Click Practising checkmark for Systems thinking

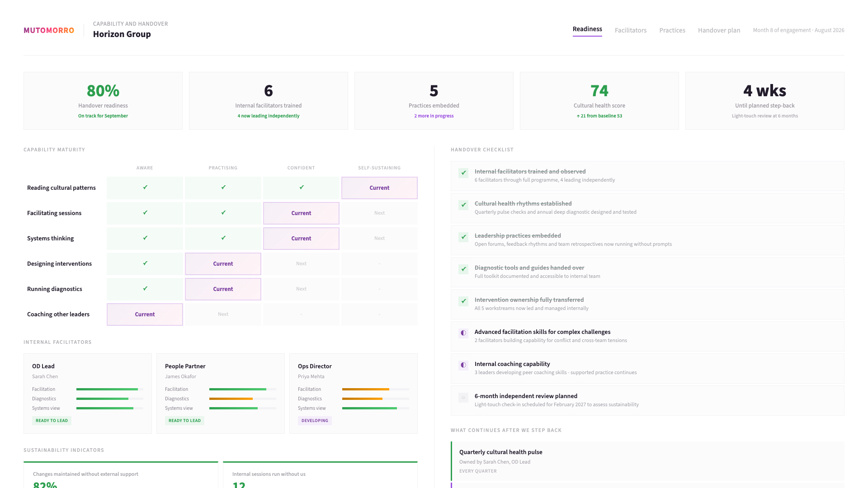[223, 238]
